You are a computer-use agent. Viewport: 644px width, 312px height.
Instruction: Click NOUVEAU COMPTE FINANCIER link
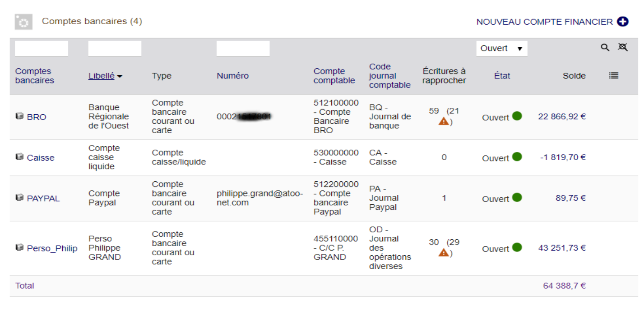[545, 22]
